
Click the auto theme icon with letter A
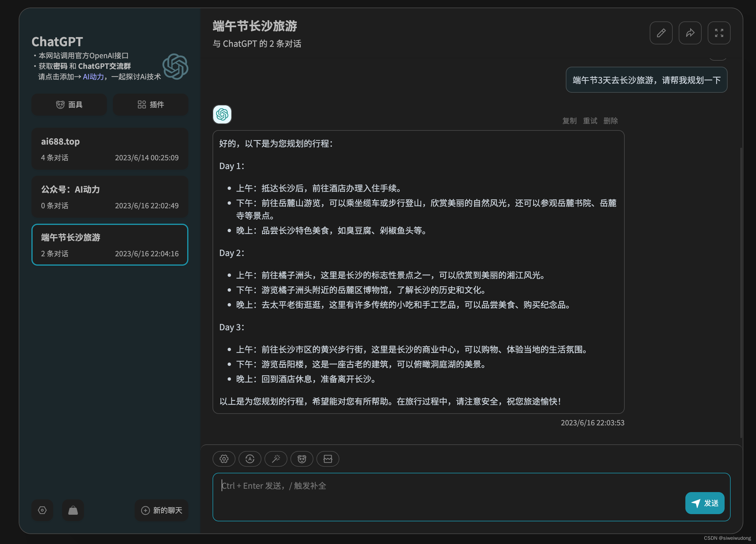[x=250, y=459]
